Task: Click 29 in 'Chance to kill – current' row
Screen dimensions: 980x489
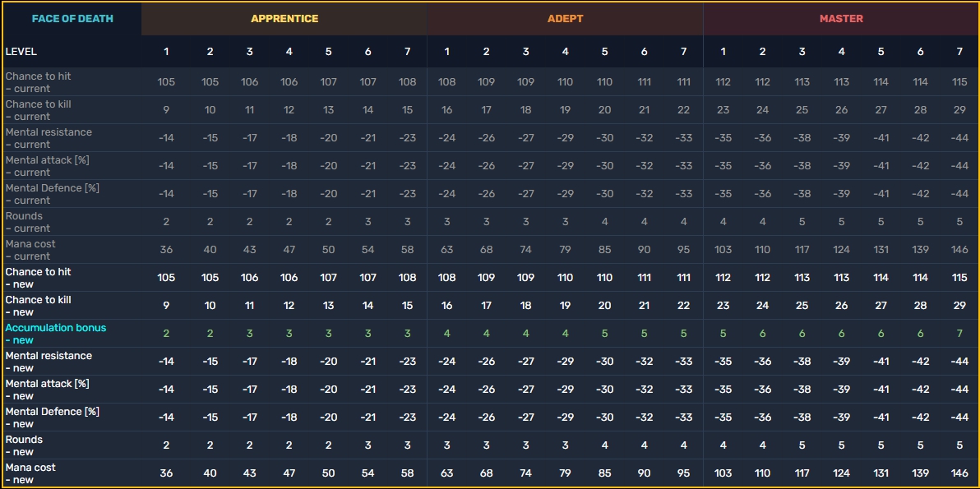Action: [959, 110]
